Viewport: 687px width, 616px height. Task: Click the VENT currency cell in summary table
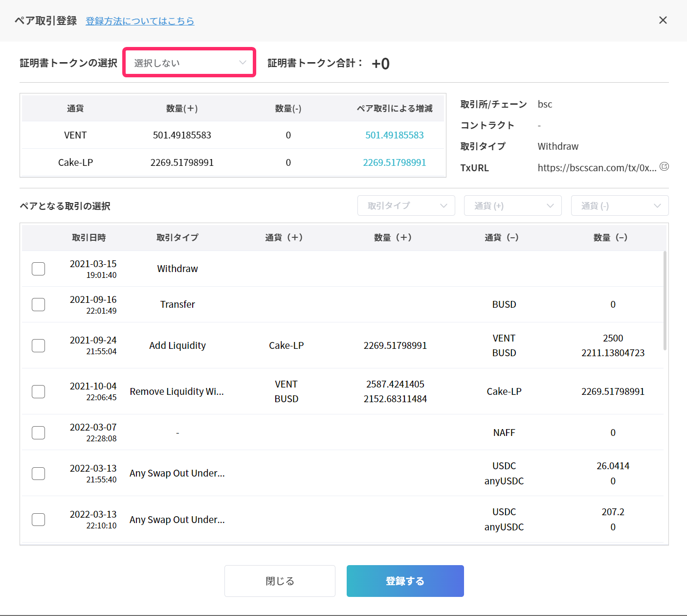pyautogui.click(x=75, y=135)
